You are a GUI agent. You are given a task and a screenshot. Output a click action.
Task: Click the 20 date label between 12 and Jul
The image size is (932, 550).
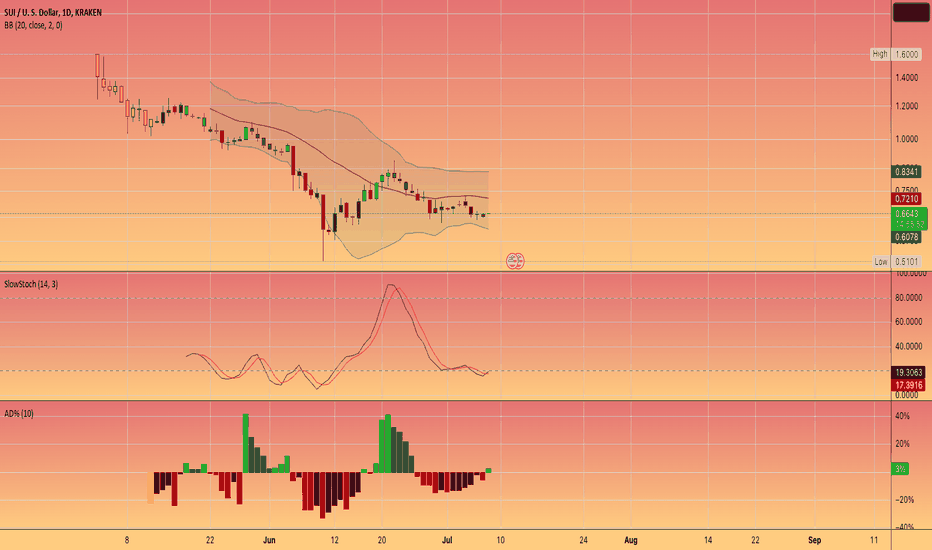click(x=382, y=540)
